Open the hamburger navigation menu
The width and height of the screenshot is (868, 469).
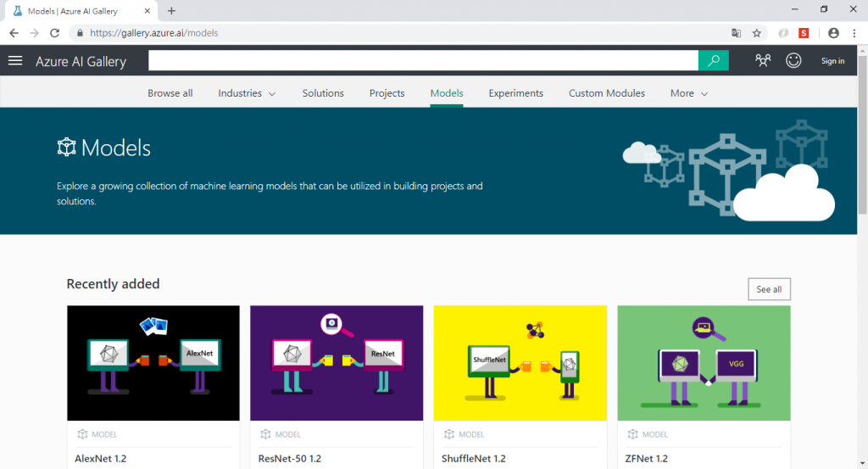(15, 60)
